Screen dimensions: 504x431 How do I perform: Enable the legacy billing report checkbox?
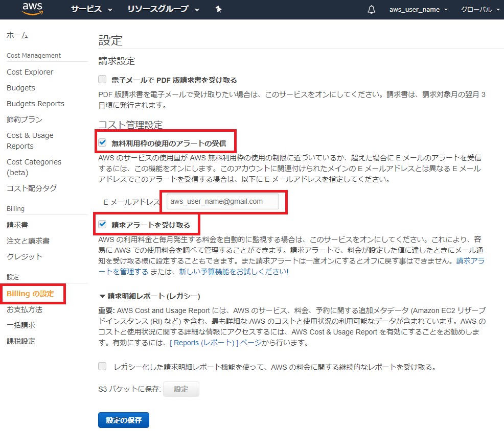tap(102, 366)
